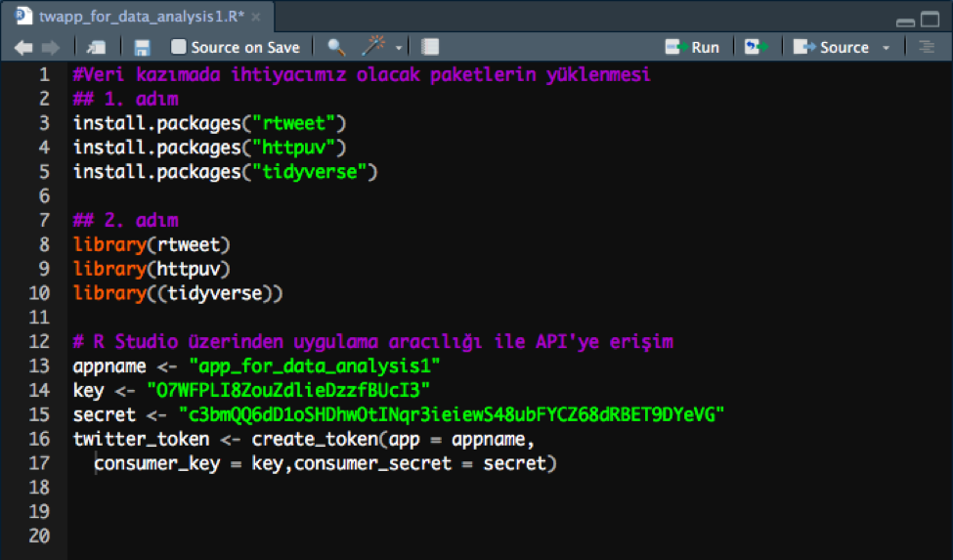Maximize the source editor pane
This screenshot has height=560, width=953.
pos(931,20)
